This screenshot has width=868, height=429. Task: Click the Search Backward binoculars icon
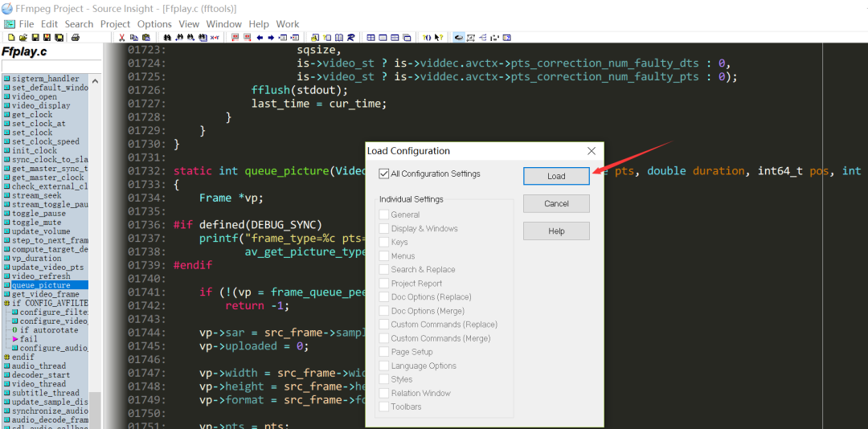point(179,38)
